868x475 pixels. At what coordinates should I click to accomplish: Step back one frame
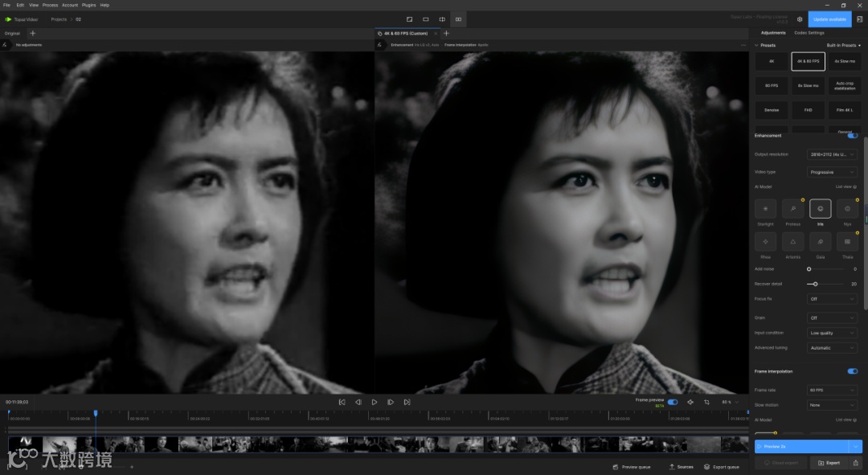[x=358, y=403]
